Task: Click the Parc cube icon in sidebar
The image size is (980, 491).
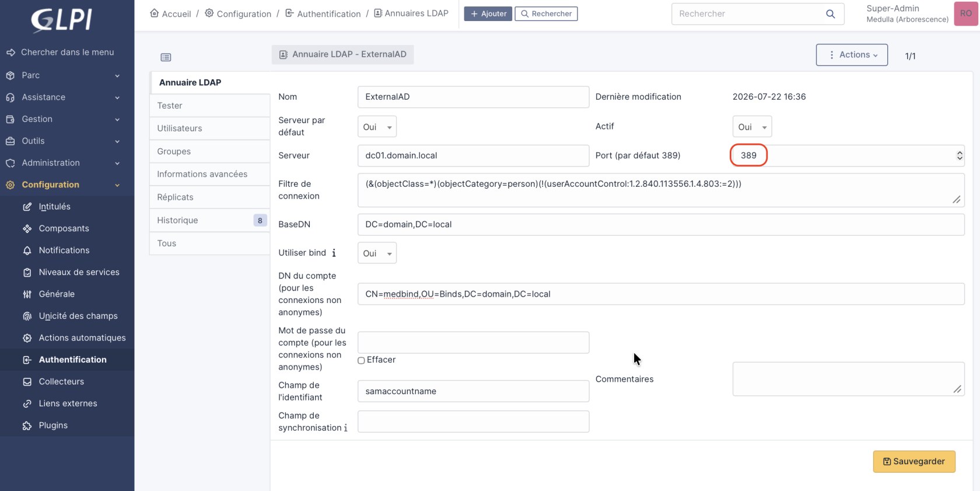Action: point(10,75)
